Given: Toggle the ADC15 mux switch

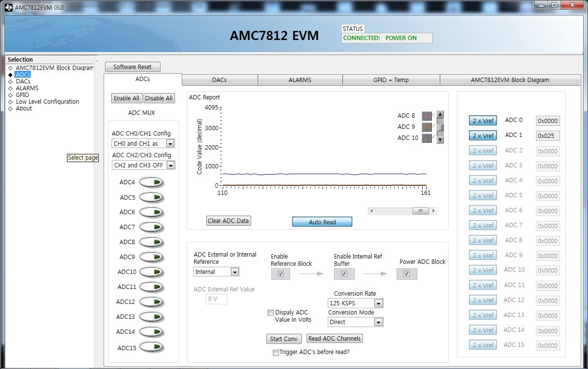Looking at the screenshot, I should [x=152, y=348].
